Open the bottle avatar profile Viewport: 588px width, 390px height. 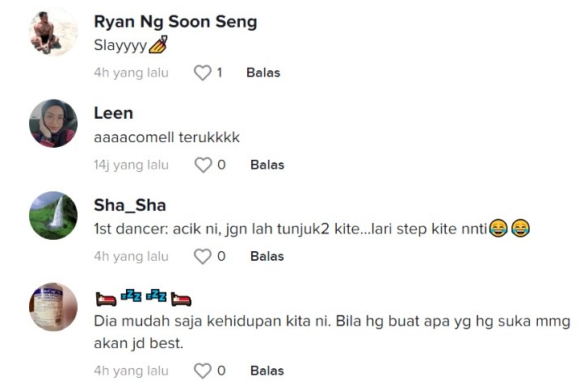(53, 307)
